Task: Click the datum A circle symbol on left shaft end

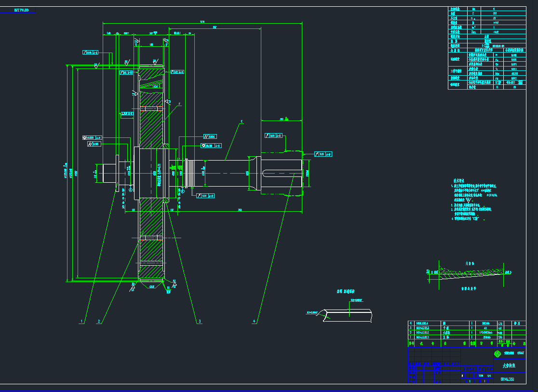Action: click(131, 190)
